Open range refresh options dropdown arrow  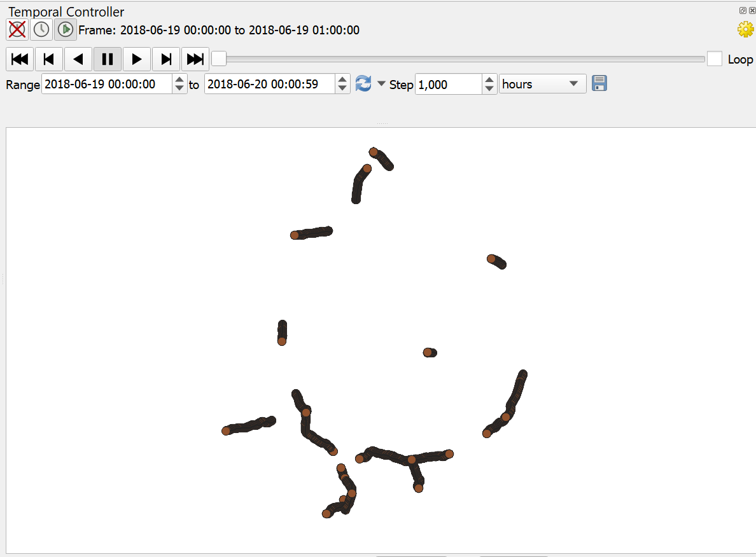pos(381,84)
